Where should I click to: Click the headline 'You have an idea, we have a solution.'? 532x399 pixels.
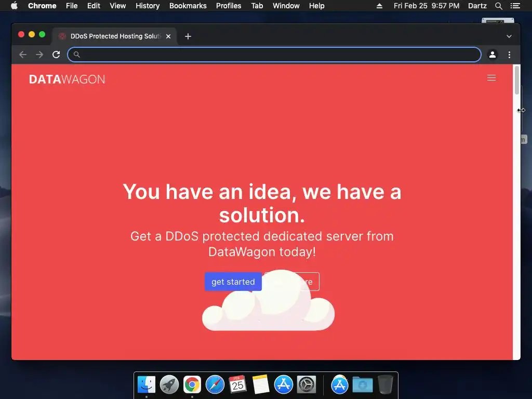click(x=262, y=203)
